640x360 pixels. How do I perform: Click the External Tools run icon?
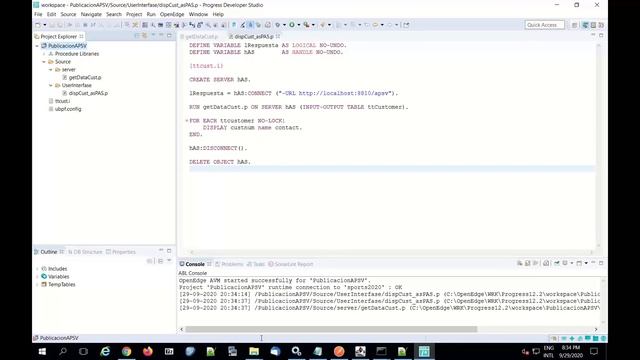coord(306,25)
